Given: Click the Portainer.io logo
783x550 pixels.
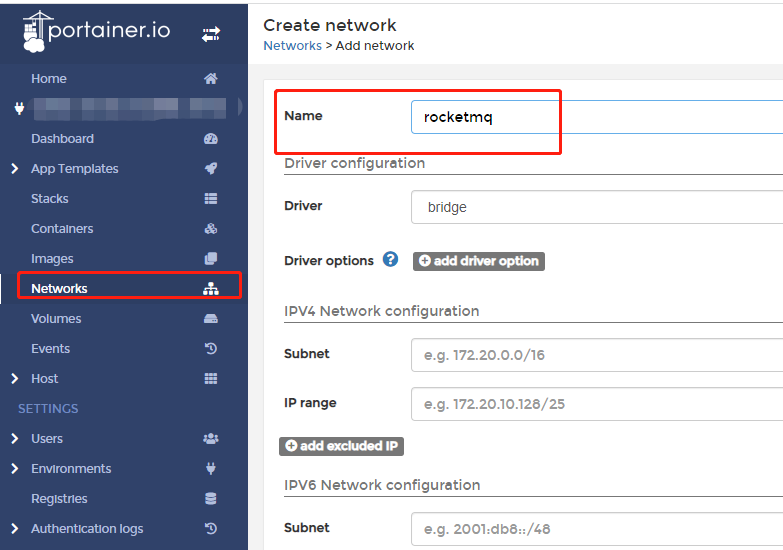Looking at the screenshot, I should coord(96,31).
